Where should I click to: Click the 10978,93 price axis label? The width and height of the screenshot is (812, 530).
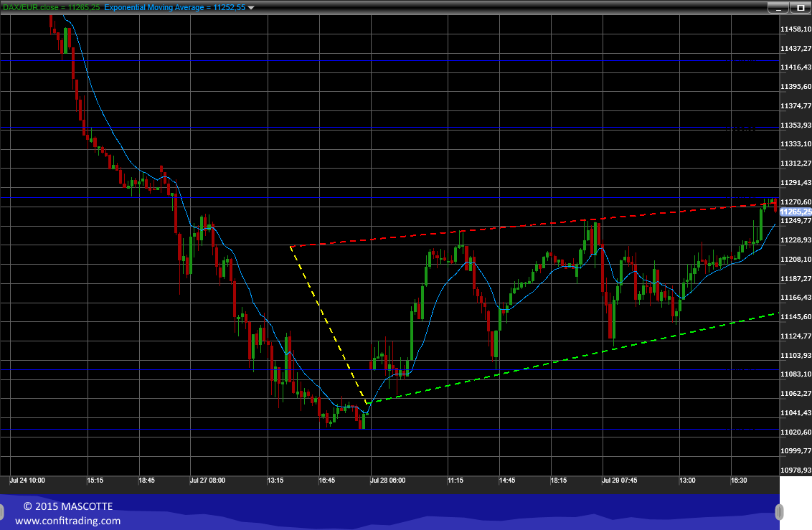pos(796,470)
